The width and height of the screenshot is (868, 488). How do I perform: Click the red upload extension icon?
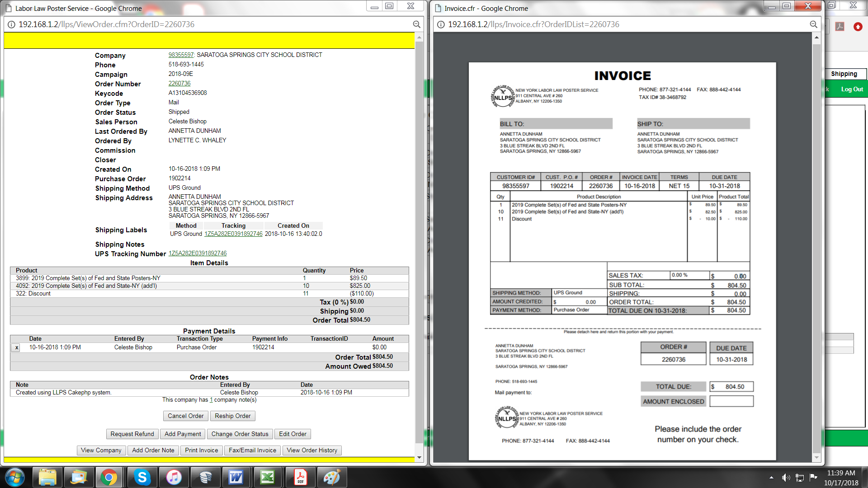858,27
